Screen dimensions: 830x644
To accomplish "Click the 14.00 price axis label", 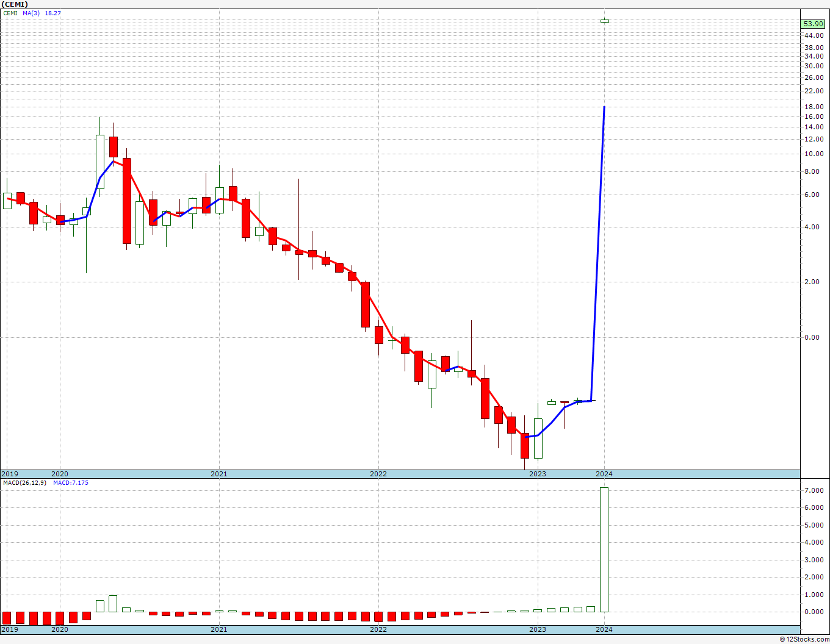I will pyautogui.click(x=814, y=127).
